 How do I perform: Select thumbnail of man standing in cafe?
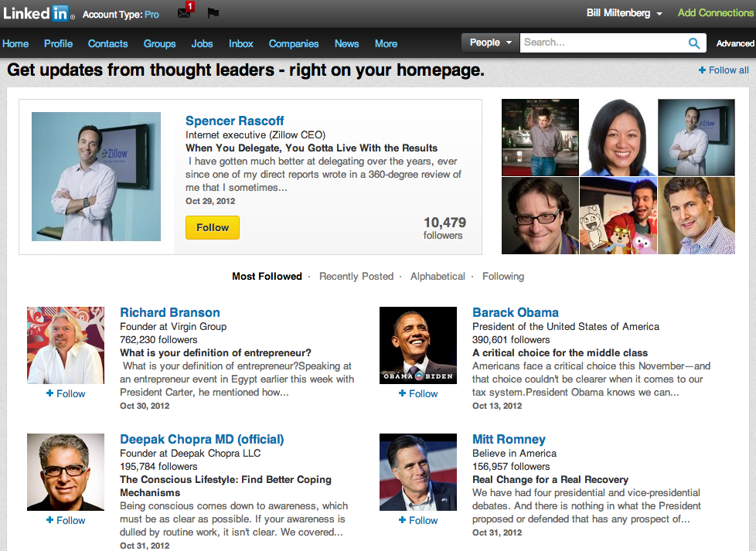click(x=540, y=138)
